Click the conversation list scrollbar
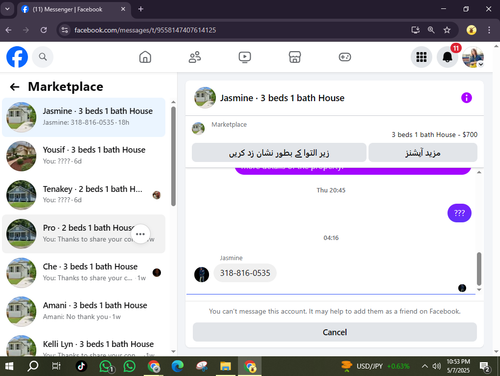This screenshot has height=376, width=500. [173, 156]
